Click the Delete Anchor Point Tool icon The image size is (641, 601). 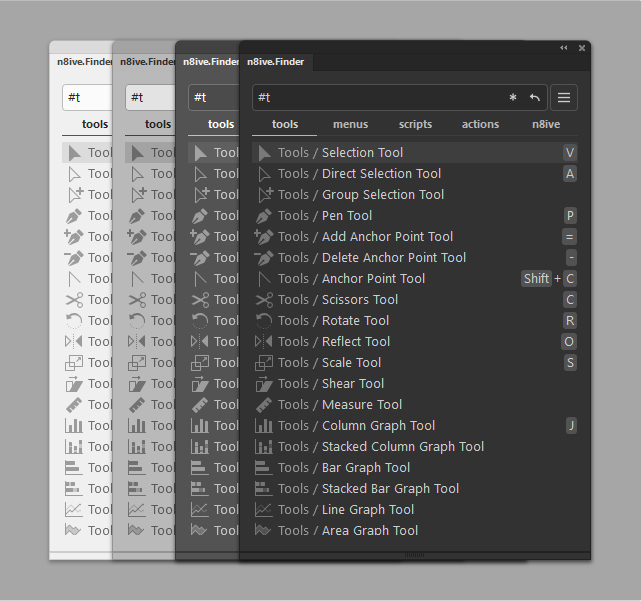(263, 258)
